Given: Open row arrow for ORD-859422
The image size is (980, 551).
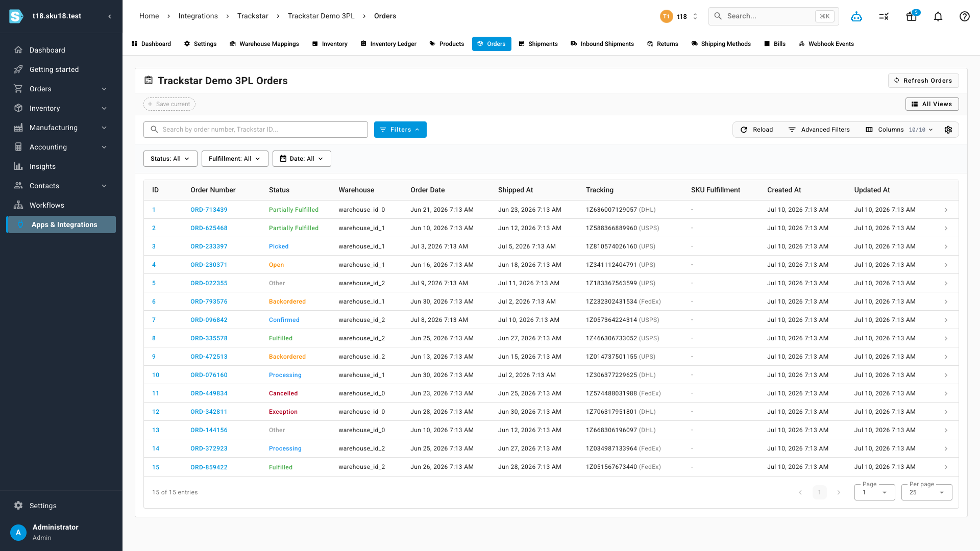Looking at the screenshot, I should pos(946,467).
